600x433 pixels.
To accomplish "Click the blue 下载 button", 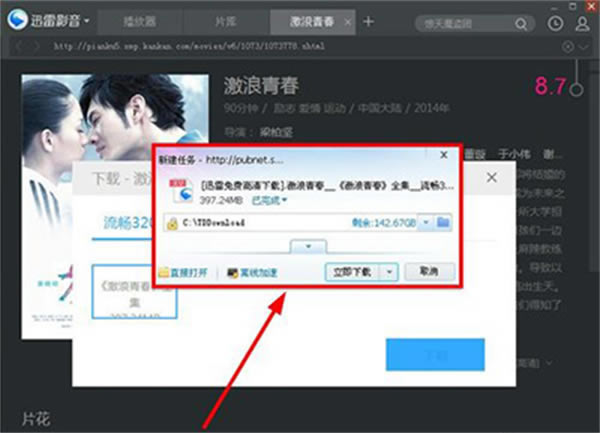I will pos(435,355).
